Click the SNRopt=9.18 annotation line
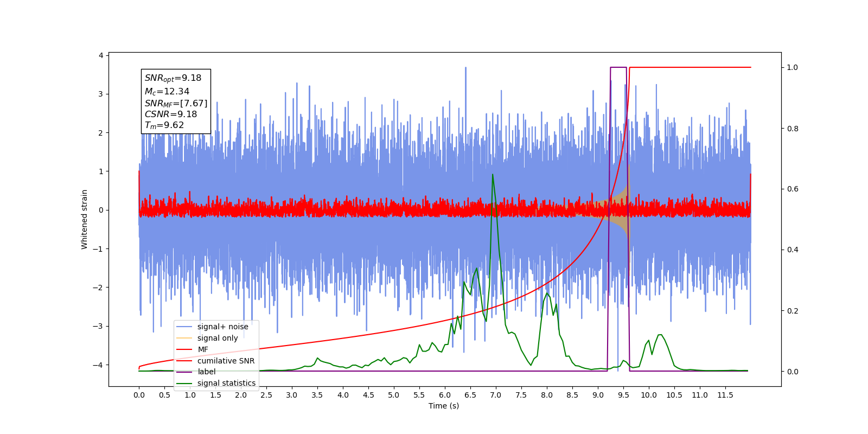 pyautogui.click(x=173, y=78)
